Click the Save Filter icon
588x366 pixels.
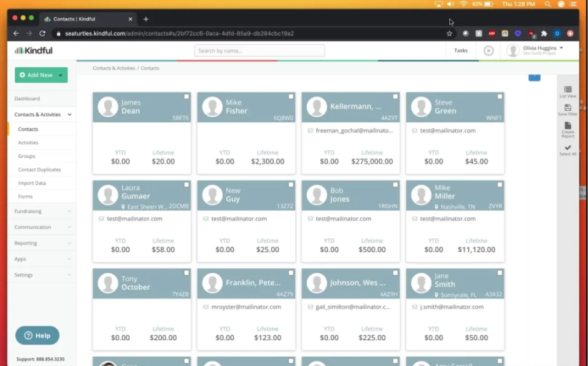pos(568,107)
